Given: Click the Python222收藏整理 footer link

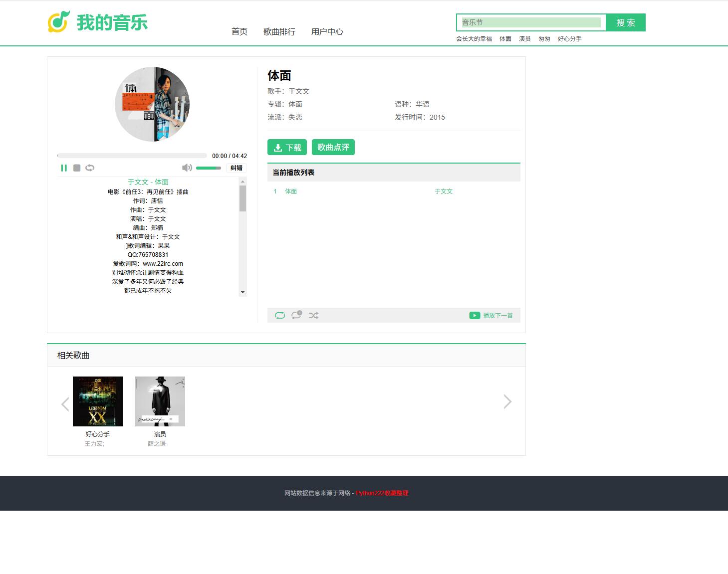Looking at the screenshot, I should [x=382, y=493].
